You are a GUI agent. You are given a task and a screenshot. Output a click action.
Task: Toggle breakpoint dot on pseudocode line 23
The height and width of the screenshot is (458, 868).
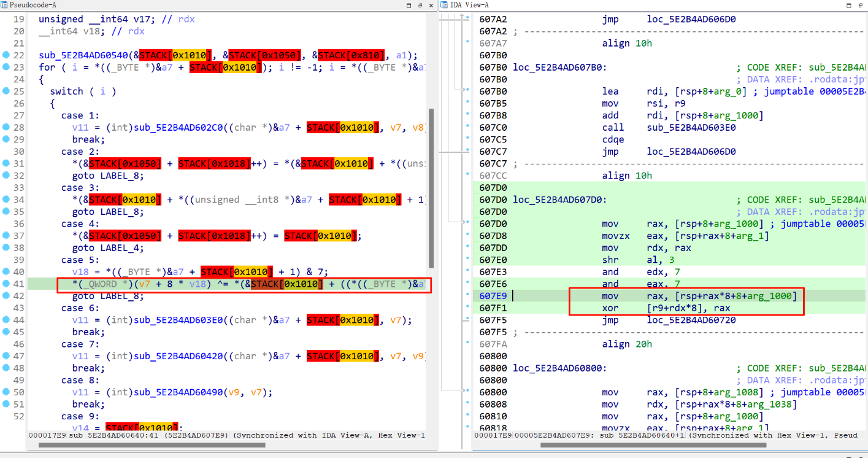[x=6, y=68]
